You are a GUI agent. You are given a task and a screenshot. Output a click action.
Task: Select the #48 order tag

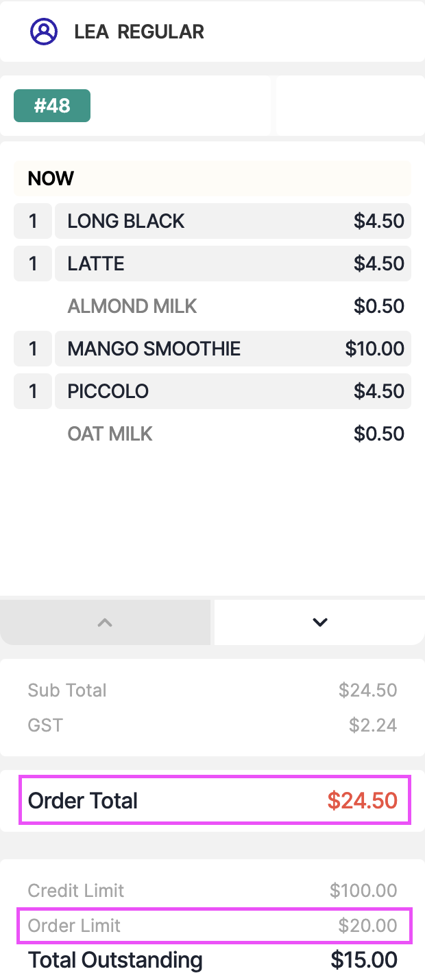pyautogui.click(x=52, y=106)
